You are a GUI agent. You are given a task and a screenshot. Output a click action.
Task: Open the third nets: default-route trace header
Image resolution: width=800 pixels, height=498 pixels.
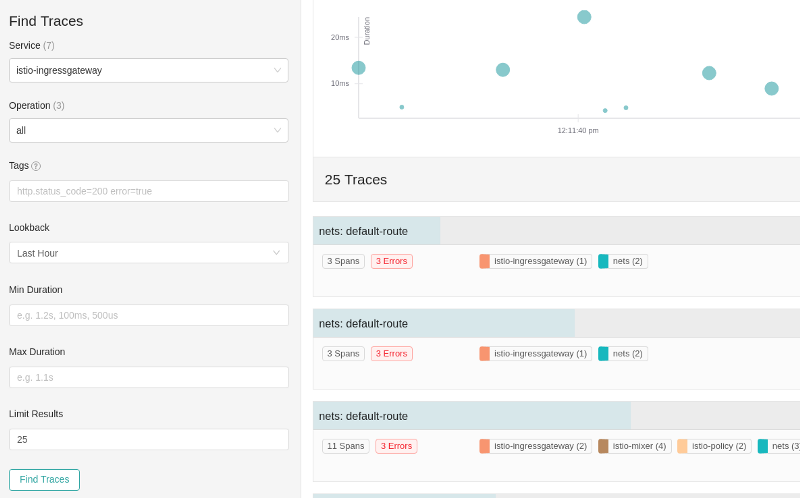(363, 416)
